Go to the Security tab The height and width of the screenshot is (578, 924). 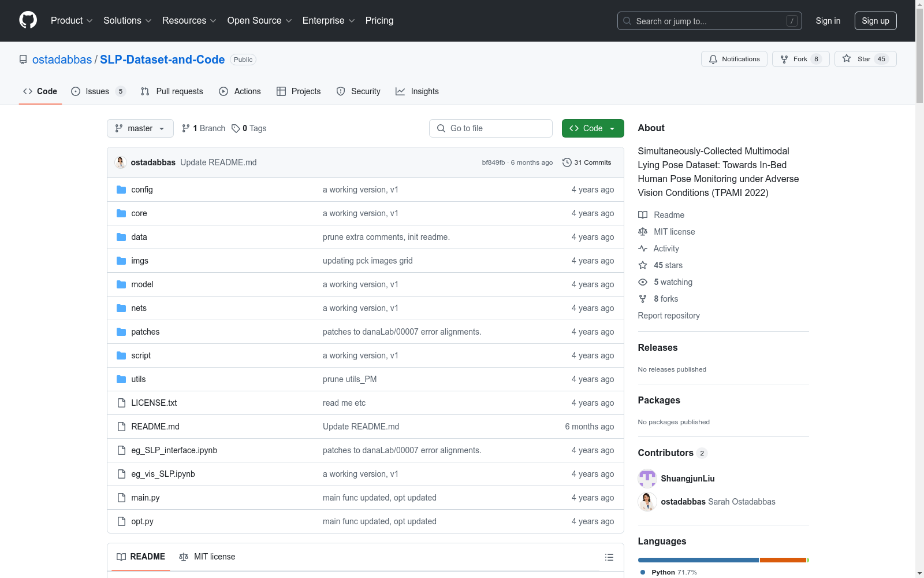[358, 91]
